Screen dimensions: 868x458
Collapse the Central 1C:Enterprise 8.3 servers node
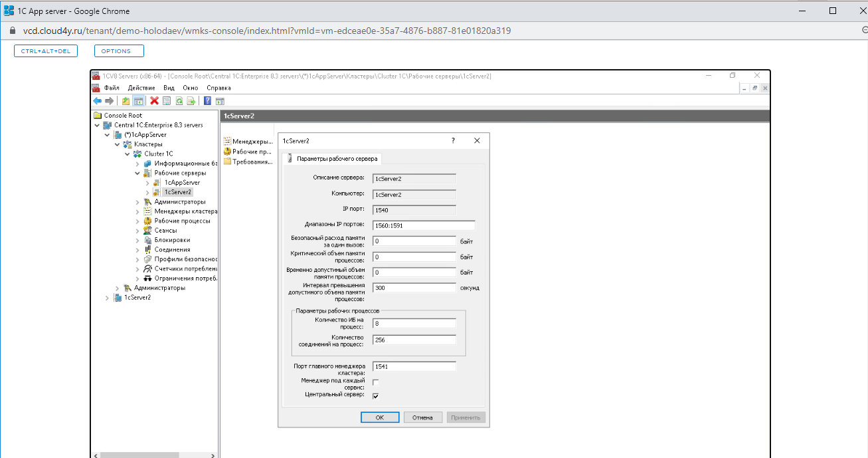click(98, 125)
